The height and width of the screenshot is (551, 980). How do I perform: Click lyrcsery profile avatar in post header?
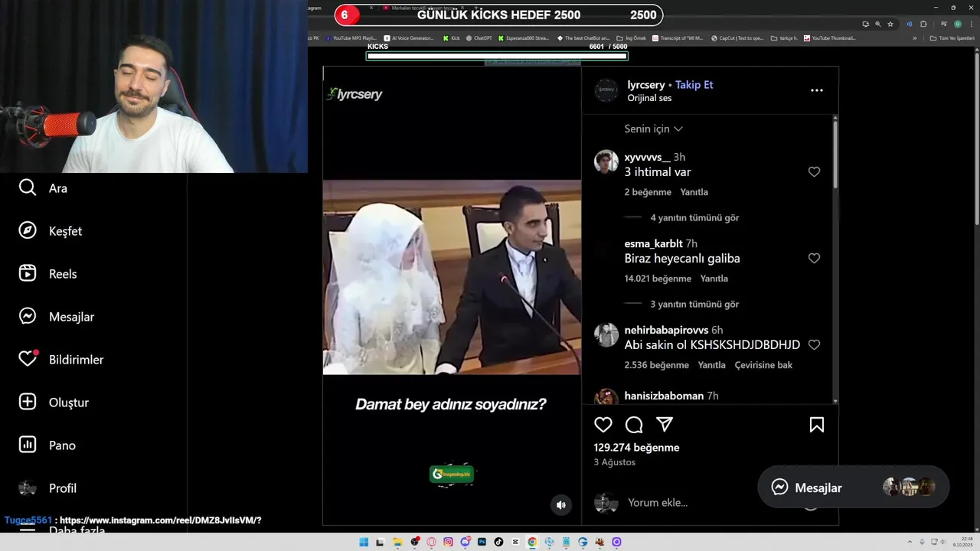tap(606, 90)
